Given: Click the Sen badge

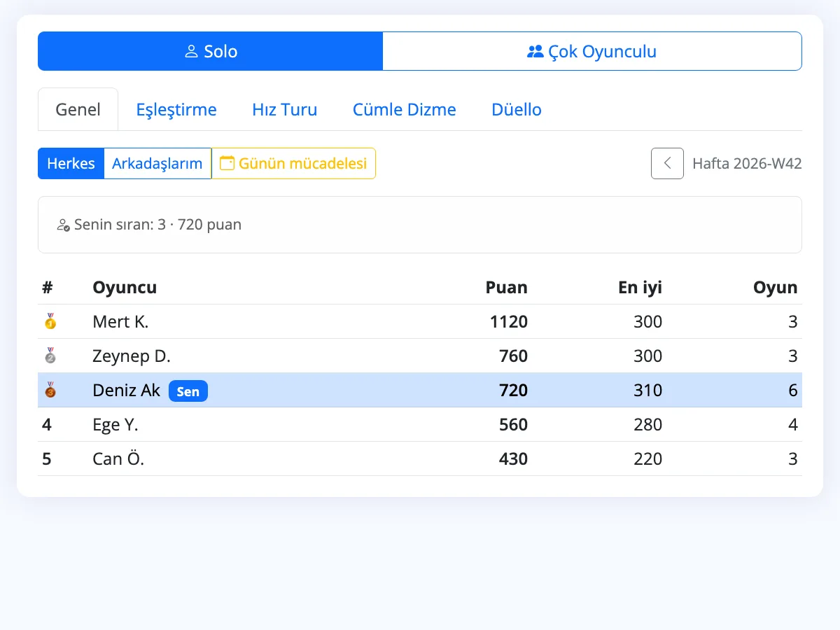Looking at the screenshot, I should click(x=188, y=391).
